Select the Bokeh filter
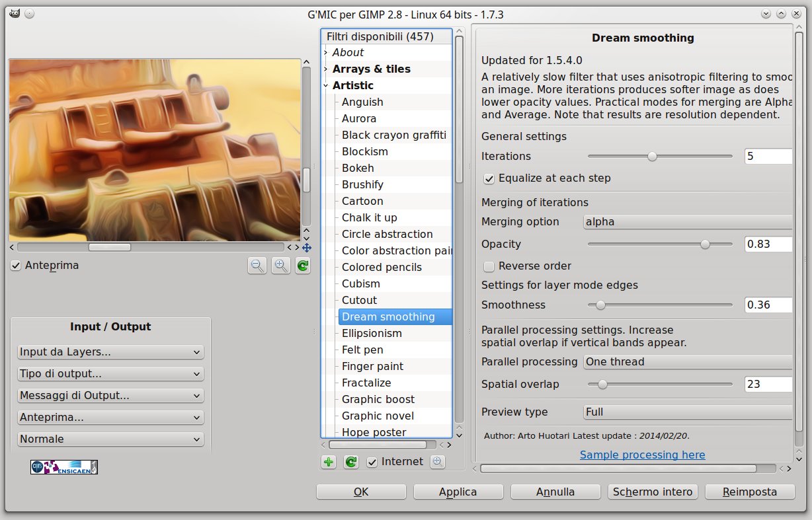812x520 pixels. click(358, 168)
